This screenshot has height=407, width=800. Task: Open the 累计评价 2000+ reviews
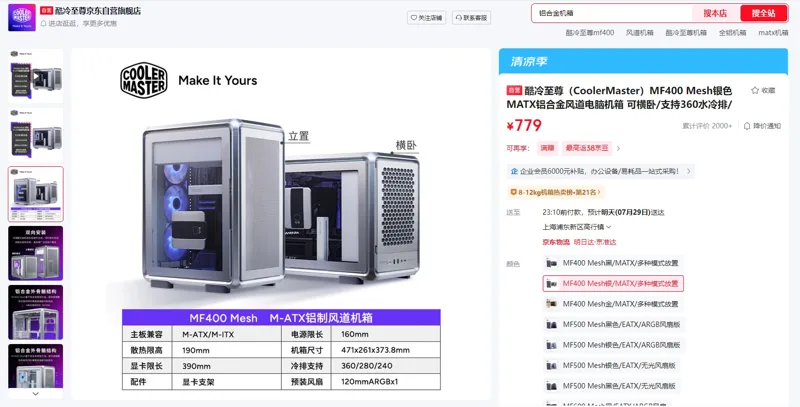[707, 126]
